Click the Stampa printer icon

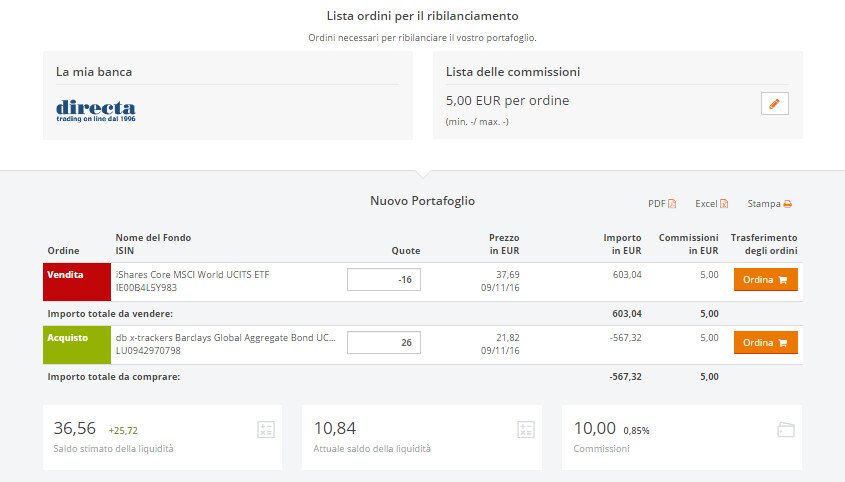click(x=787, y=204)
